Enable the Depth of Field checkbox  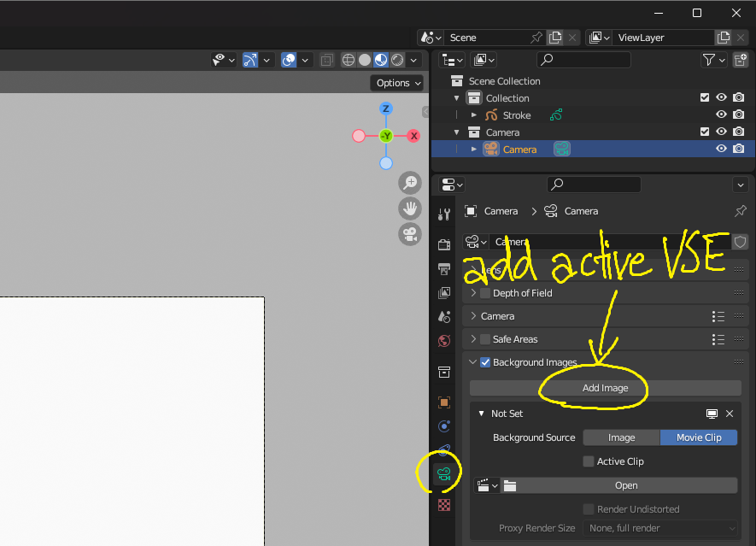click(485, 293)
